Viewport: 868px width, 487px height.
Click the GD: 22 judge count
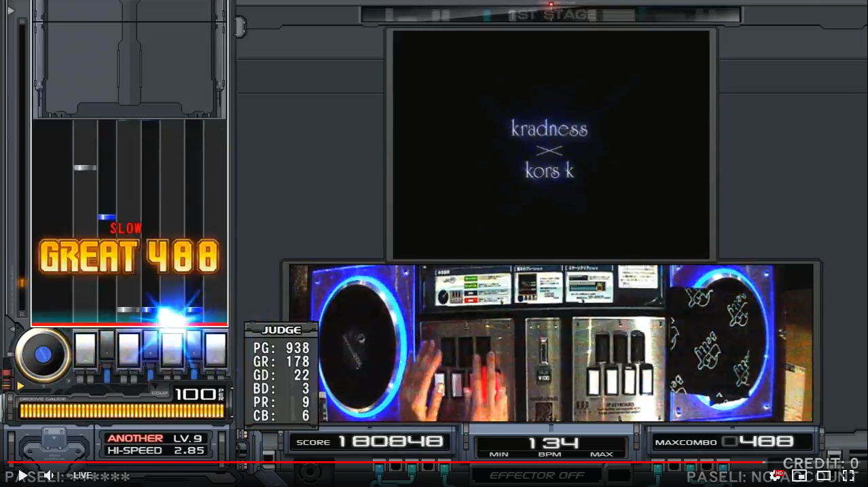click(x=281, y=376)
